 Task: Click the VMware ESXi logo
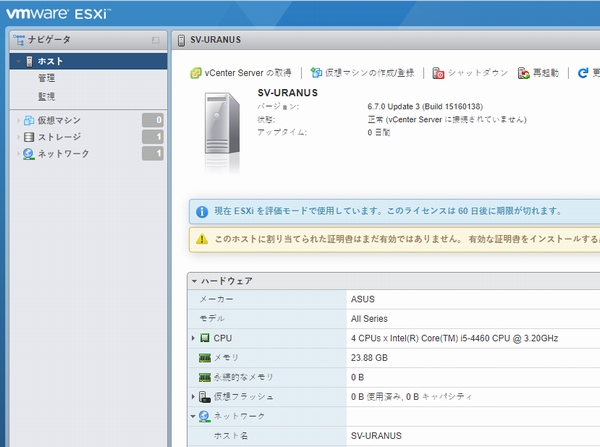(x=59, y=13)
